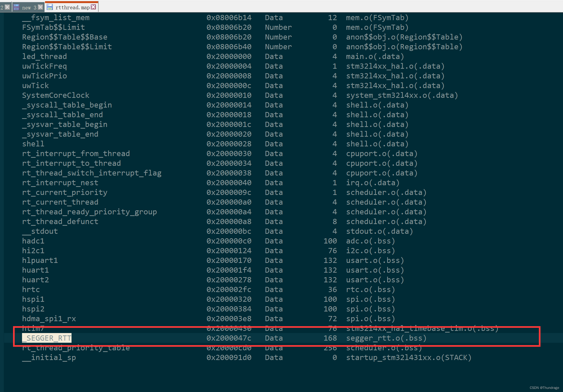Click rt_thread_switch_interrupt_flag symbol
The image size is (563, 392).
coord(92,173)
